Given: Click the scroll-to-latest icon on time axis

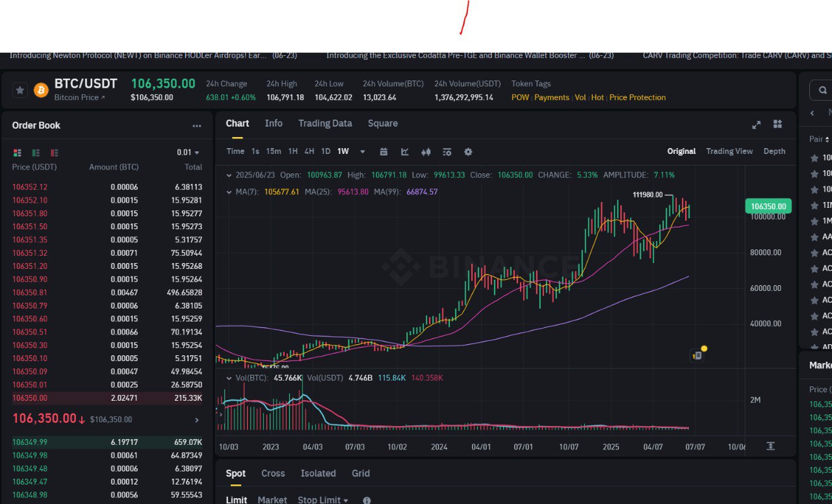Looking at the screenshot, I should tap(770, 446).
